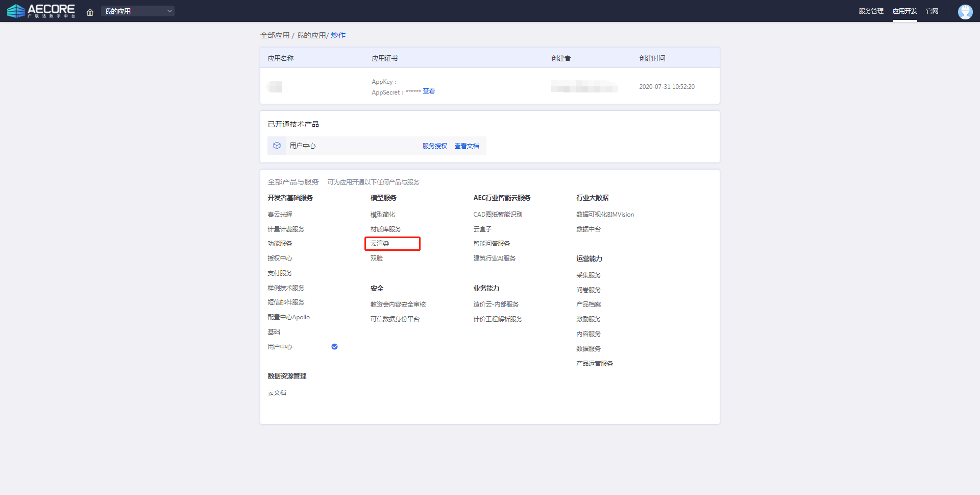Open the 服务管理 tab
The height and width of the screenshot is (495, 980).
pos(871,11)
